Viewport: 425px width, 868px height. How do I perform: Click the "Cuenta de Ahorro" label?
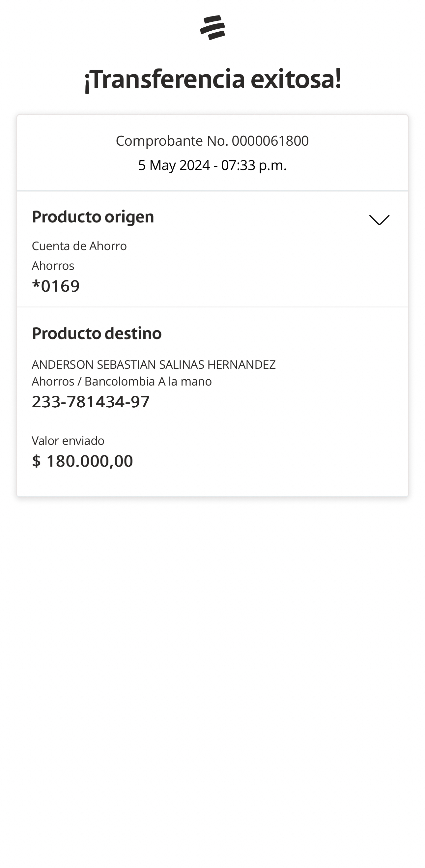(79, 246)
